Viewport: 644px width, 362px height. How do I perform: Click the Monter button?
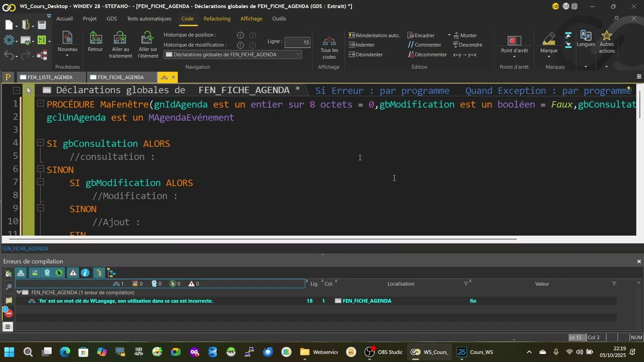(465, 35)
